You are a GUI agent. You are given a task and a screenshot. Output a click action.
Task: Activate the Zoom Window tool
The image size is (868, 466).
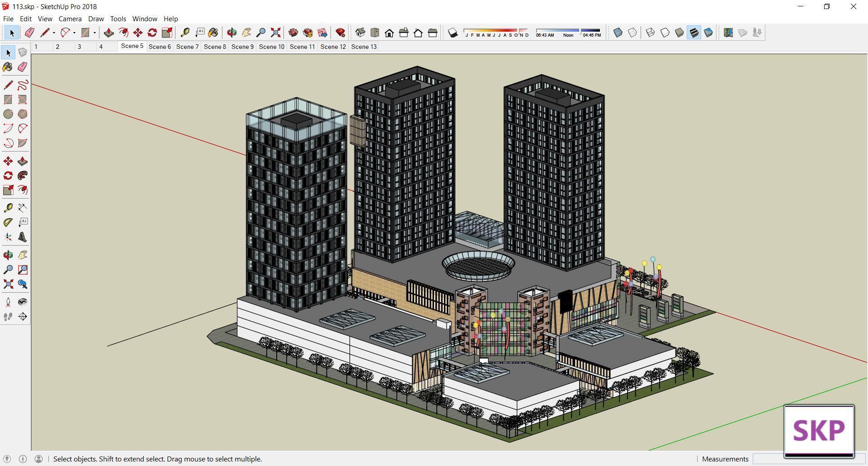tap(23, 270)
